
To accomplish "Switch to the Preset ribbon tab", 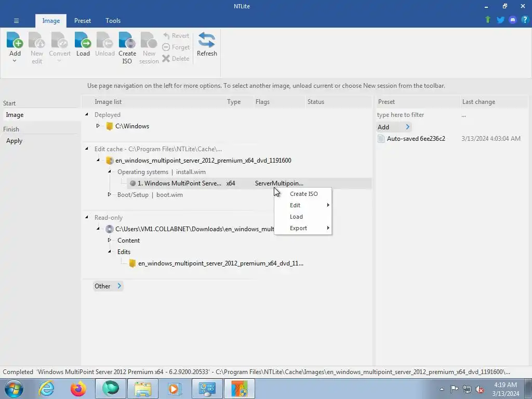I will (83, 21).
